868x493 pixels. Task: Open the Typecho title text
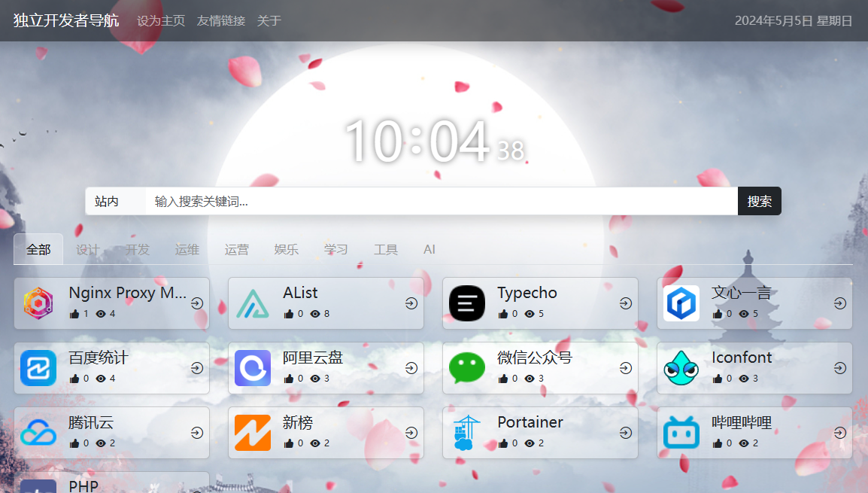(x=527, y=293)
